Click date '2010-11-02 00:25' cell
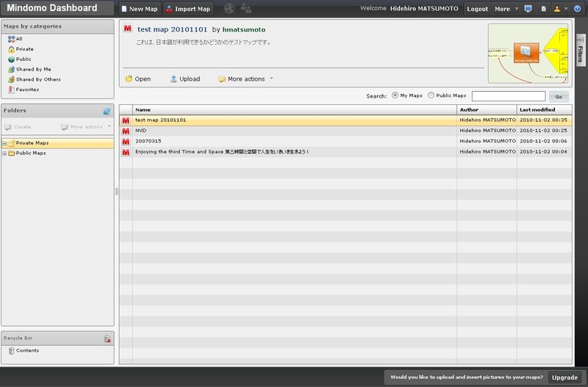 tap(543, 131)
